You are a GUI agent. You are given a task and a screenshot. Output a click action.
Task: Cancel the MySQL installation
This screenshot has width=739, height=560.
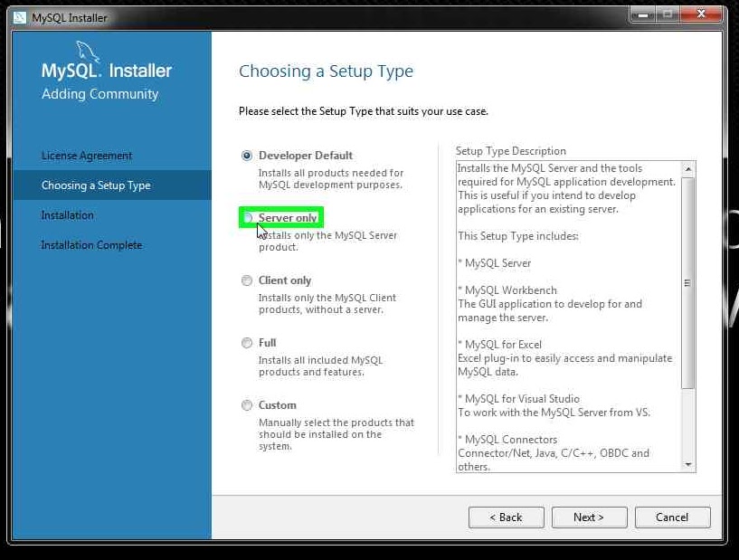672,517
